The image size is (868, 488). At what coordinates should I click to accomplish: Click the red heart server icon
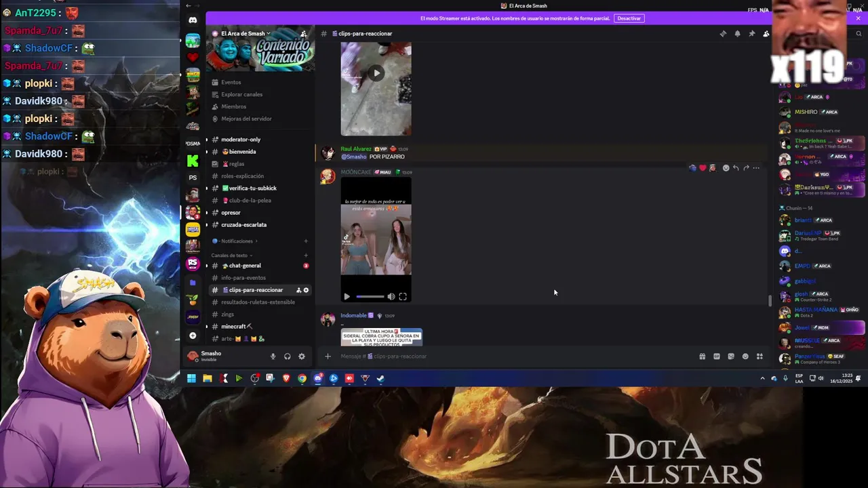pyautogui.click(x=193, y=58)
